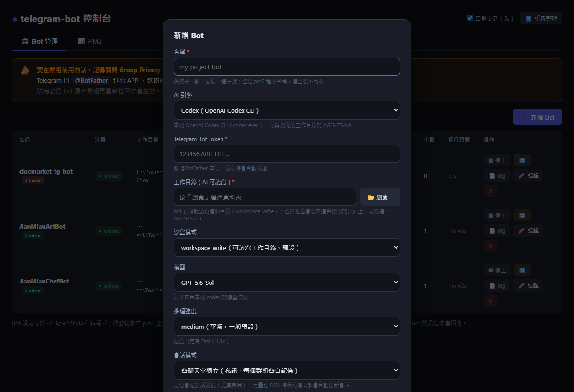Edit cluemarket-tg-bot via 編輯 button
This screenshot has width=574, height=392.
click(529, 175)
